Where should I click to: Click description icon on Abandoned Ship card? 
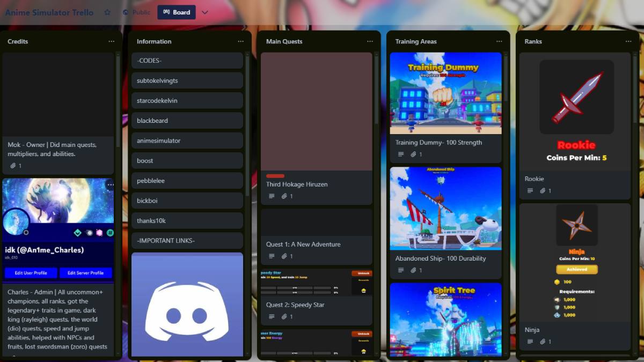pos(401,270)
